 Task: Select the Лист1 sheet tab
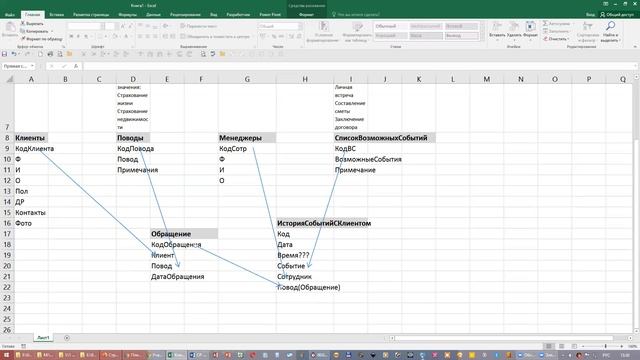(x=43, y=338)
